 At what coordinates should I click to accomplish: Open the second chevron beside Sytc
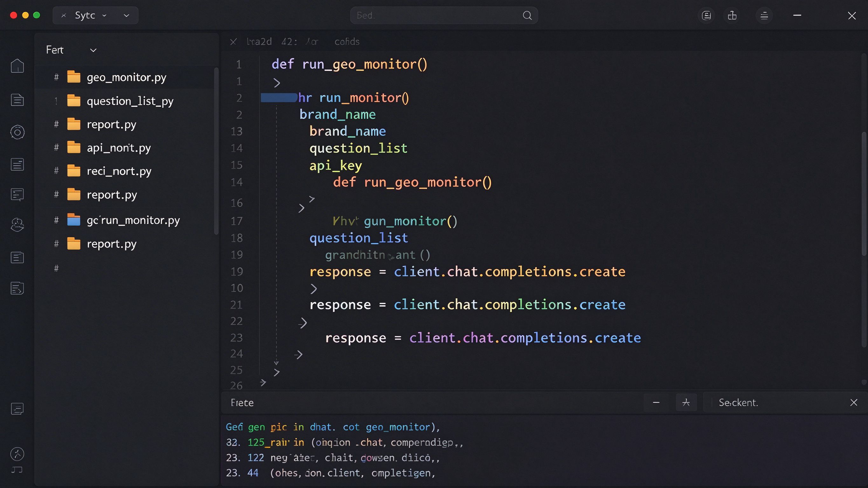point(126,16)
